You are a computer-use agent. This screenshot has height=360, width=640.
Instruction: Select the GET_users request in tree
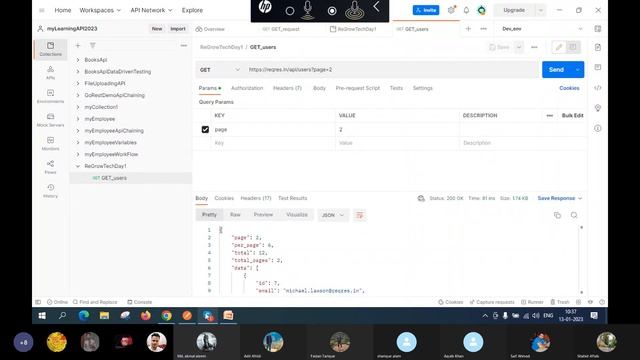(131, 178)
